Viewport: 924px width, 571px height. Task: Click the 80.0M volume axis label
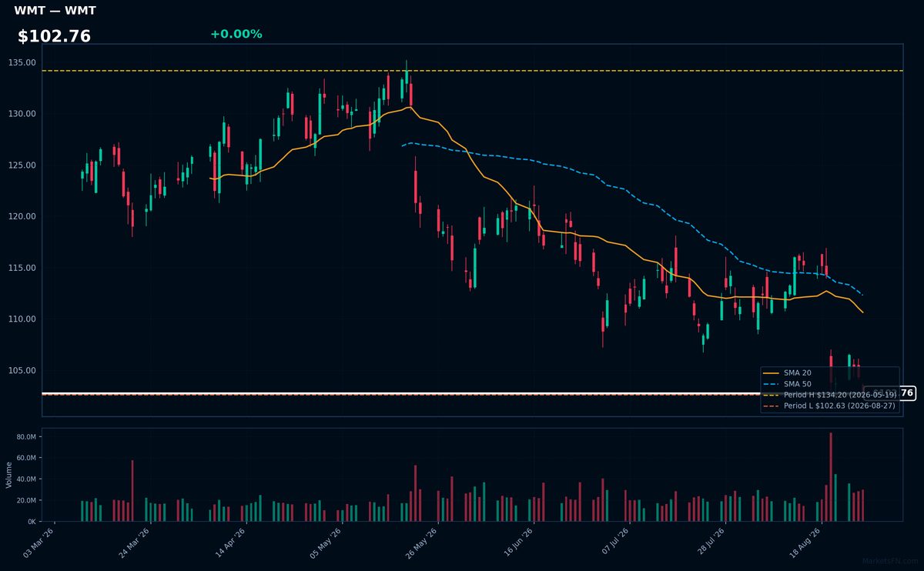[x=26, y=436]
